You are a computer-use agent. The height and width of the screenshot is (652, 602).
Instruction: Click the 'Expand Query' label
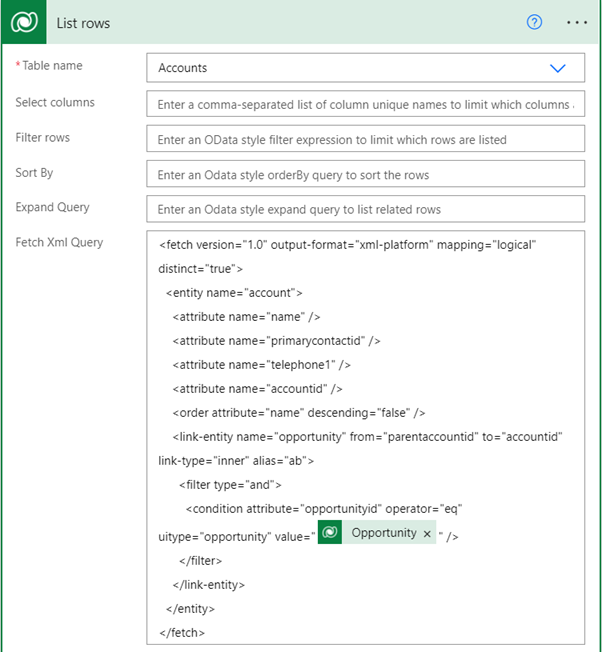(x=52, y=207)
